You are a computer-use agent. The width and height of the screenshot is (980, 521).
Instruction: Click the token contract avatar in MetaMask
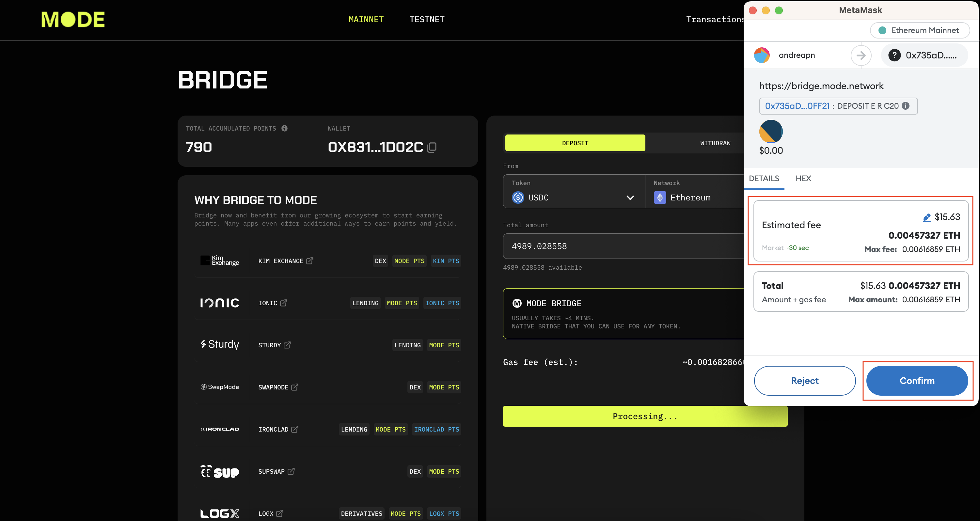coord(771,132)
